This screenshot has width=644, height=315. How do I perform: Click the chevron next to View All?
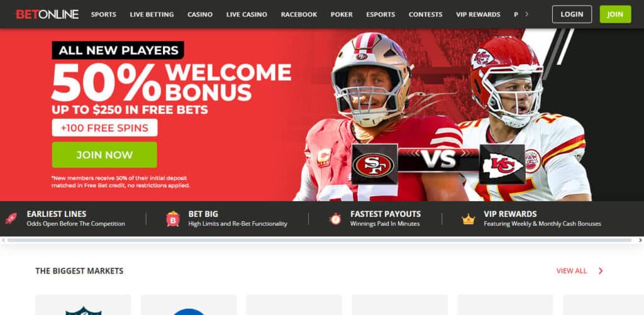click(x=601, y=271)
